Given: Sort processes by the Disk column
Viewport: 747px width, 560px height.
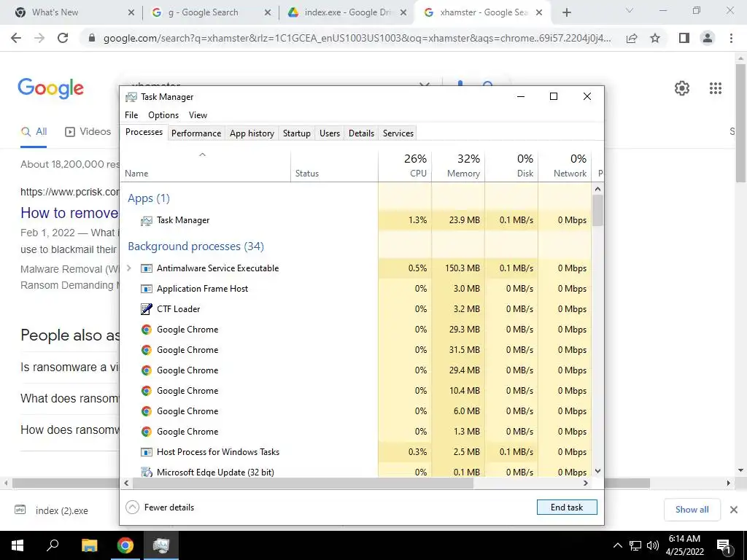Looking at the screenshot, I should click(x=511, y=166).
